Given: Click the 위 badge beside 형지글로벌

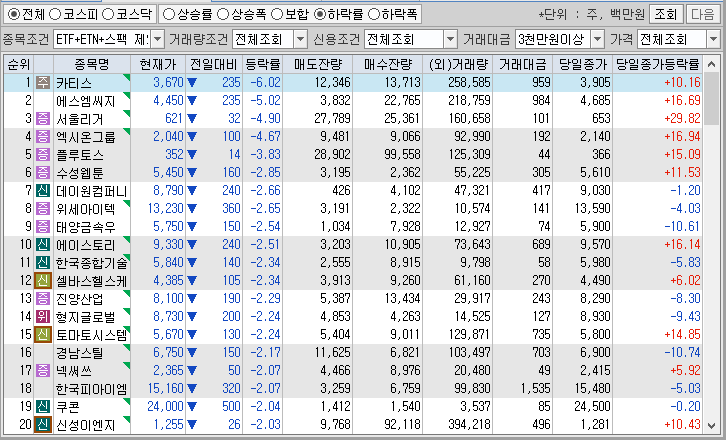Looking at the screenshot, I should (43, 316).
